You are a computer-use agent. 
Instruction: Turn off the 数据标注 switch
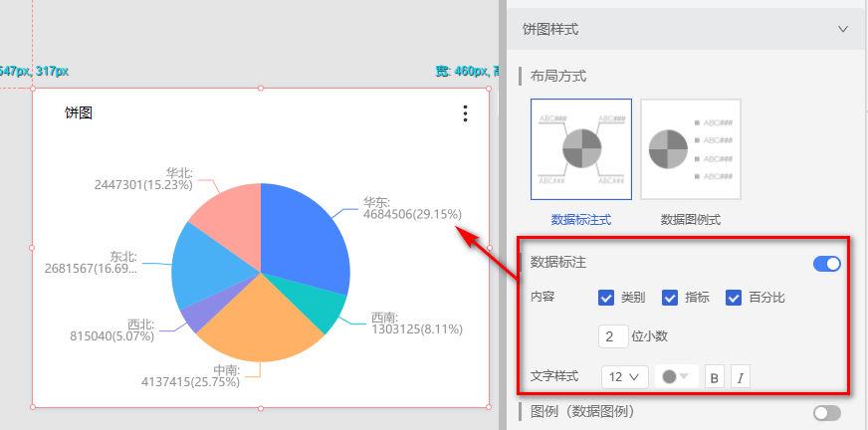pos(826,264)
